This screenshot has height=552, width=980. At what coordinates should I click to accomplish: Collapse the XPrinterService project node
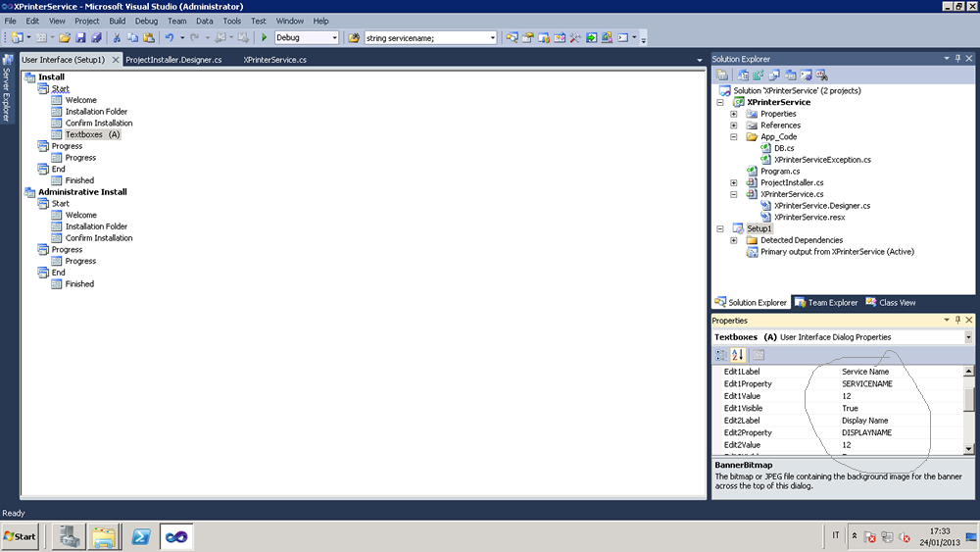tap(720, 102)
